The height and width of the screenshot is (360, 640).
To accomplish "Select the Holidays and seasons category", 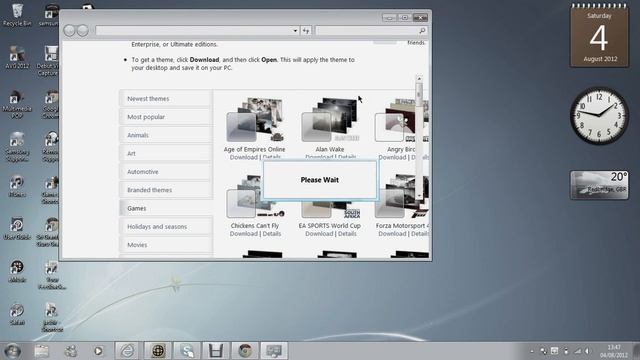I will point(166,227).
